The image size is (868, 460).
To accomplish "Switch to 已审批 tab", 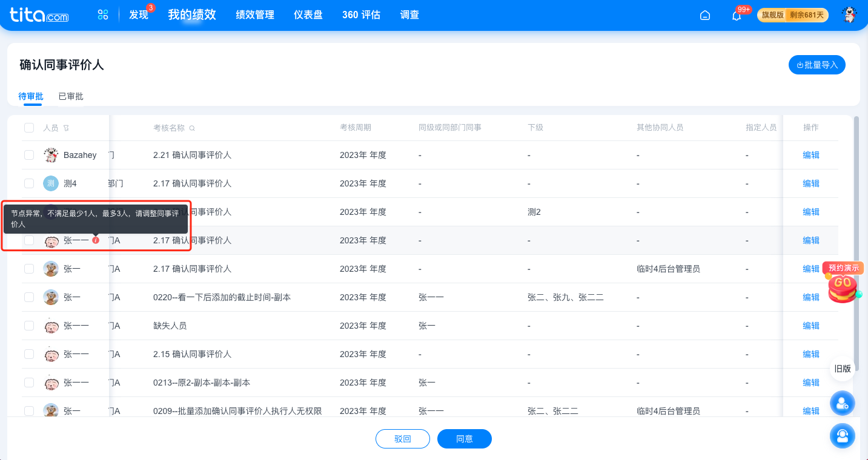I will pos(71,96).
